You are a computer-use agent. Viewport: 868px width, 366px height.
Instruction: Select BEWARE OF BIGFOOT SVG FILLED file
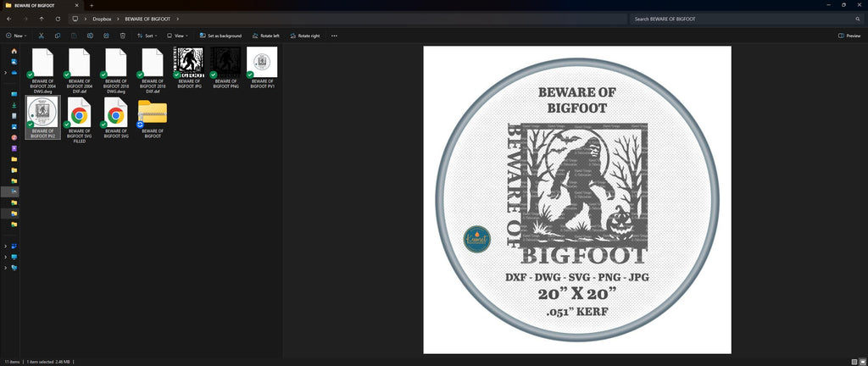79,120
